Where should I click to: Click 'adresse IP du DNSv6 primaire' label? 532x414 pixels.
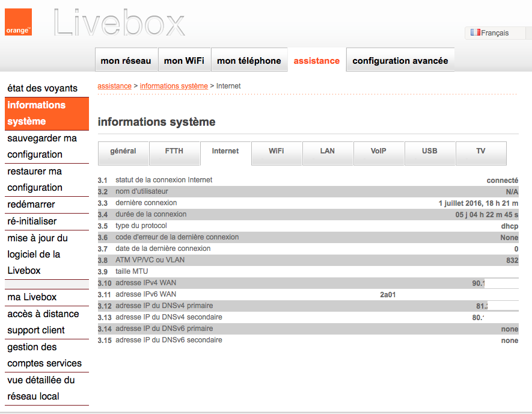(164, 329)
